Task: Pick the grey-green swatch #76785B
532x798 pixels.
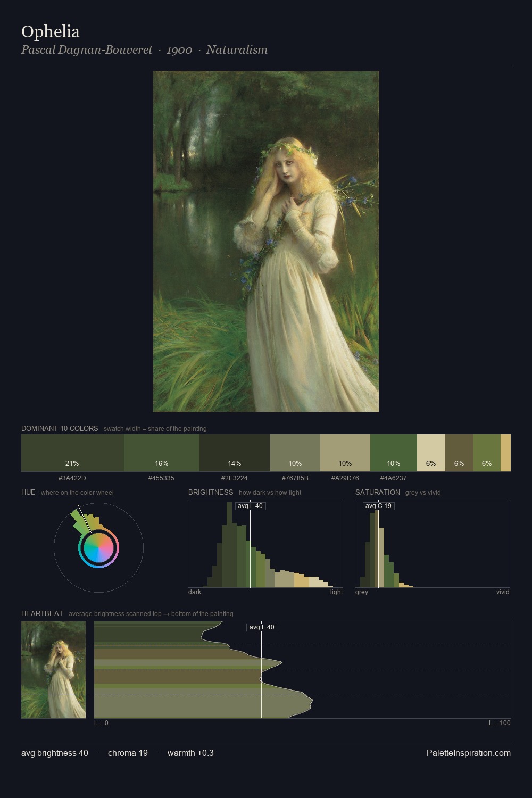Action: click(x=295, y=453)
